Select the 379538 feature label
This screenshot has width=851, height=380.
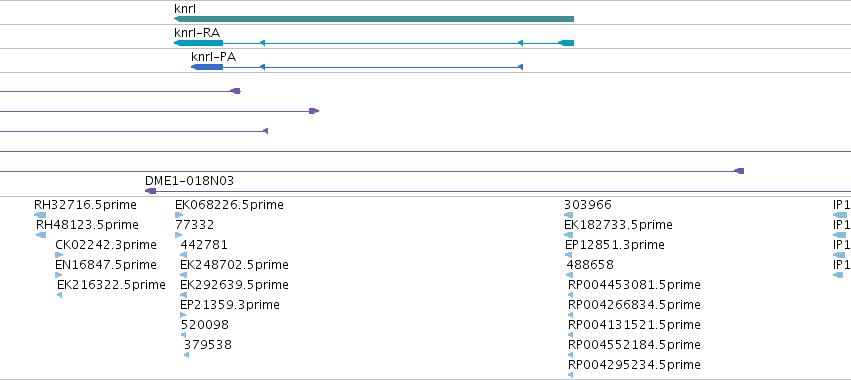[207, 345]
